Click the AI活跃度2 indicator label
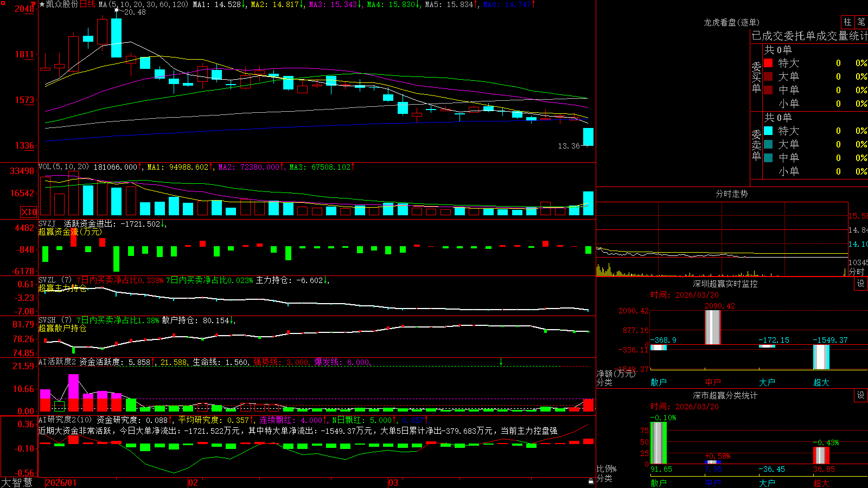This screenshot has height=488, width=868. pos(58,362)
